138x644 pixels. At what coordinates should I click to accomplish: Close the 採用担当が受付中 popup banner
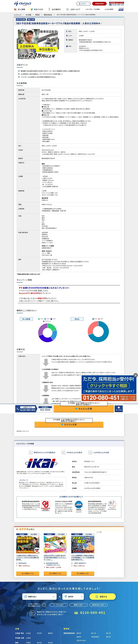(136, 375)
